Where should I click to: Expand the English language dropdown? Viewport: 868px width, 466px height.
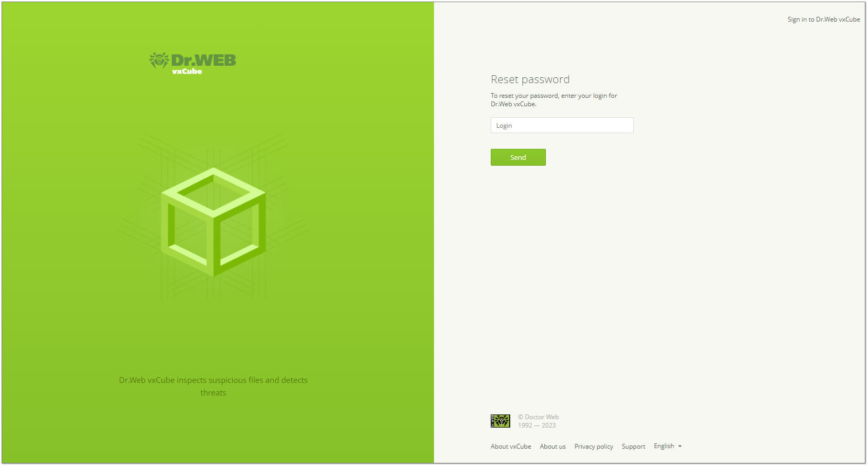pyautogui.click(x=667, y=446)
